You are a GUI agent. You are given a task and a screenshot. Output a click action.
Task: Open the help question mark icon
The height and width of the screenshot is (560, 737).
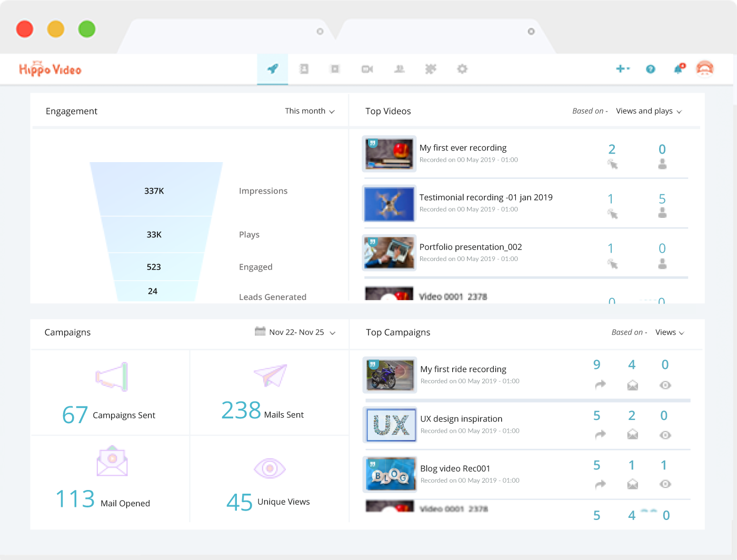(651, 69)
